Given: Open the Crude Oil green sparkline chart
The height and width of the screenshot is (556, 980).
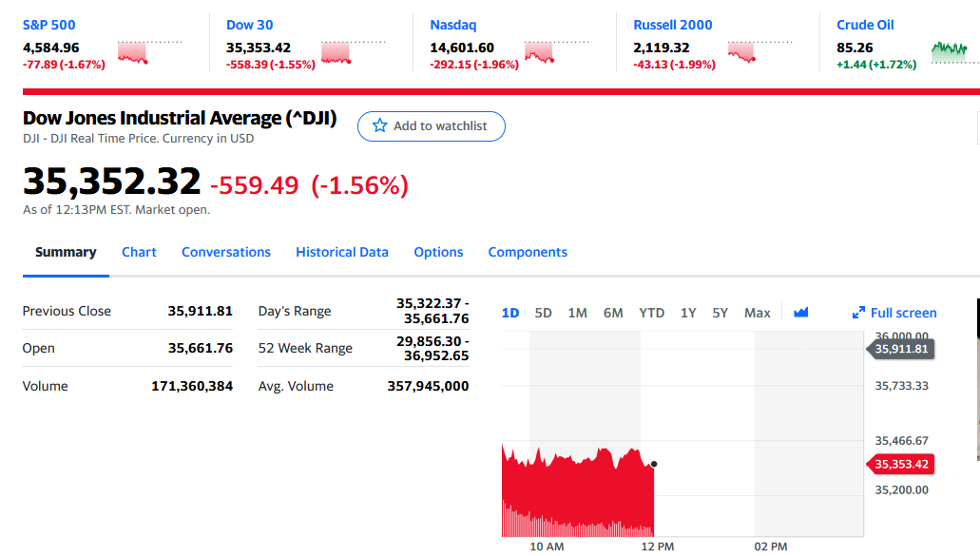Looking at the screenshot, I should coord(954,52).
